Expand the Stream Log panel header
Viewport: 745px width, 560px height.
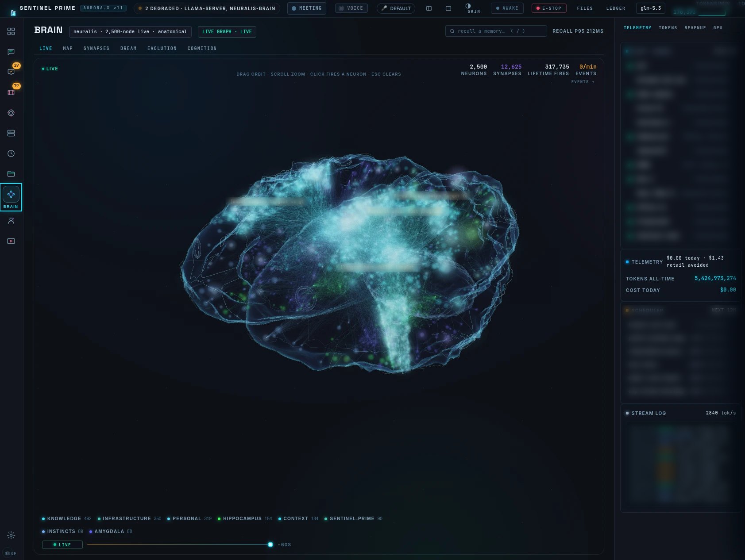click(681, 413)
